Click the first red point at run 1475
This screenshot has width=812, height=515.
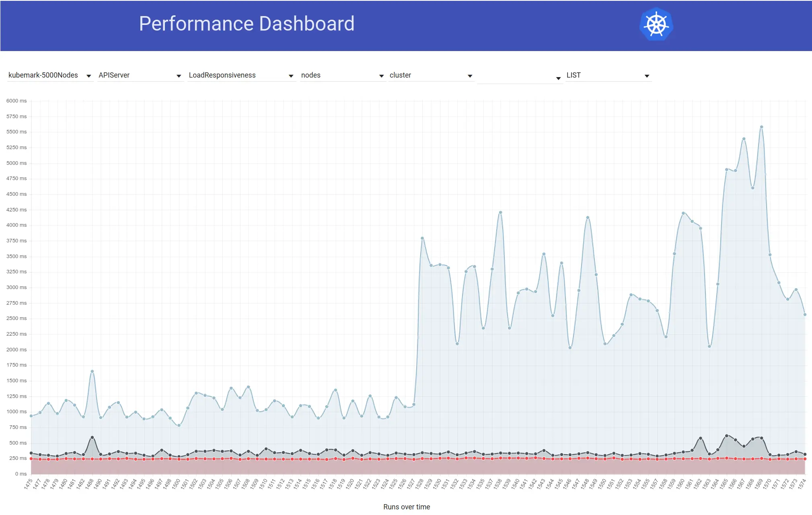[31, 459]
